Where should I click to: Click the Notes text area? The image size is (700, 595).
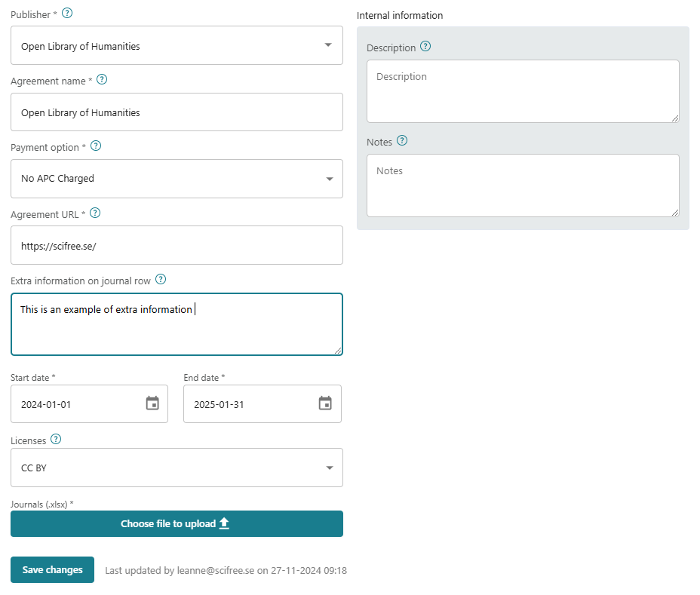(x=522, y=185)
